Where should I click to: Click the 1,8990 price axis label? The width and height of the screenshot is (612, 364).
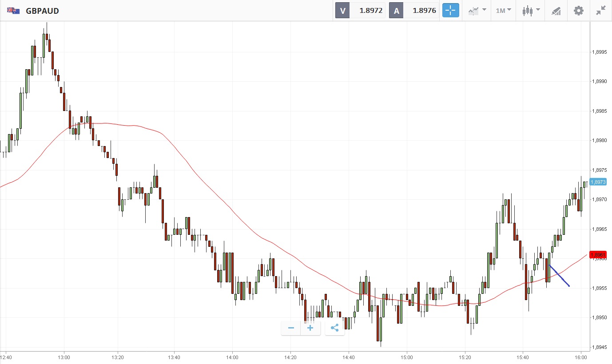(599, 82)
